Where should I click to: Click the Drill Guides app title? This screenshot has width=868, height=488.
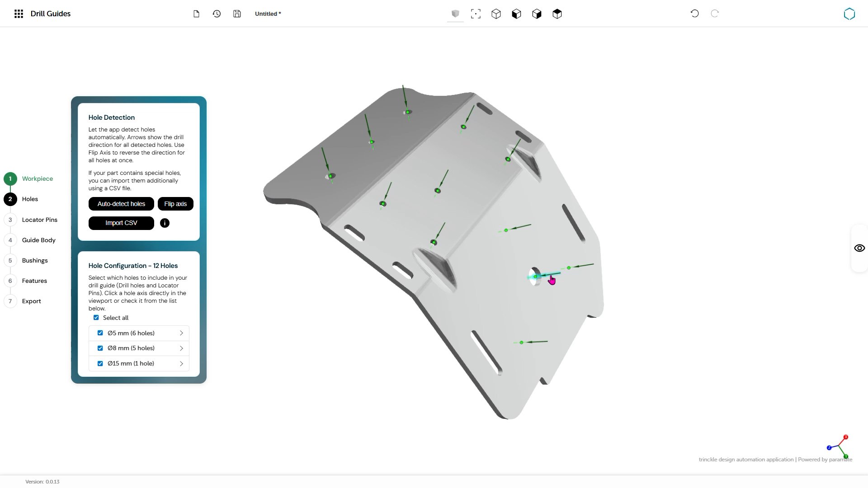point(51,14)
